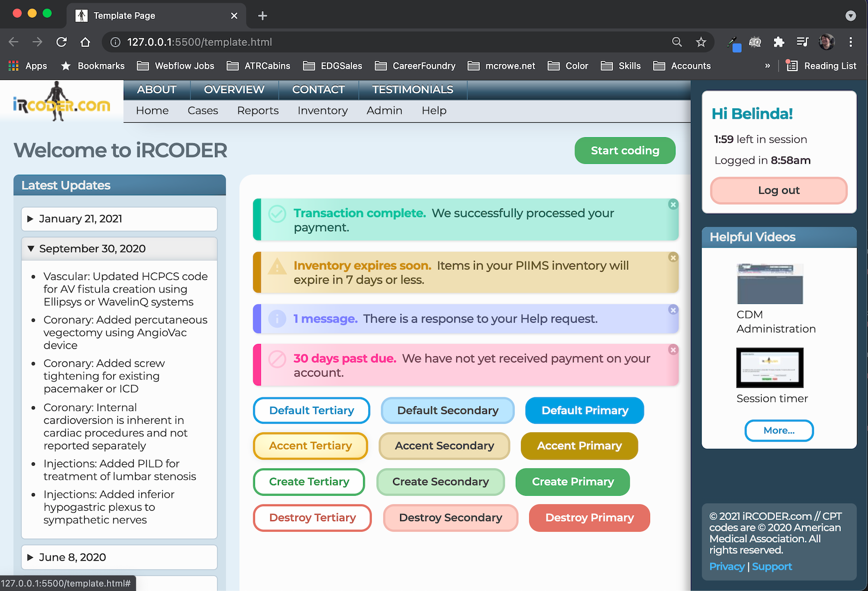This screenshot has height=591, width=868.
Task: Show more bookmarks with the chevron
Action: click(767, 66)
